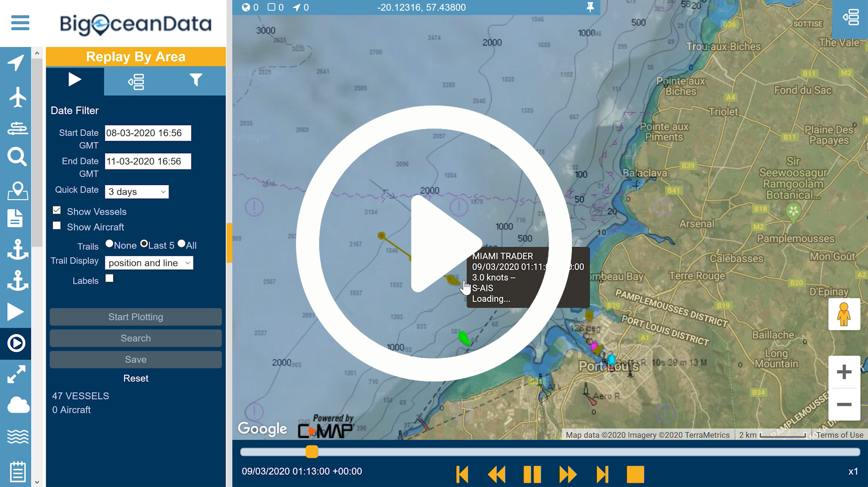The height and width of the screenshot is (487, 868).
Task: Open the Trail Display dropdown
Action: [149, 263]
